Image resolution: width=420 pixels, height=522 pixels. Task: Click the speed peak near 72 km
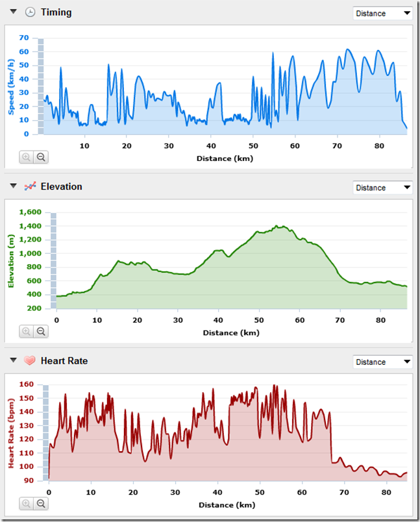348,49
